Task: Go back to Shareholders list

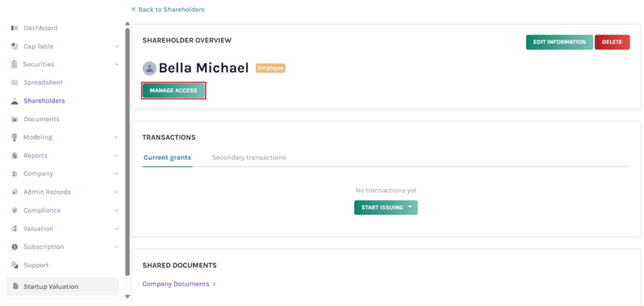Action: click(x=168, y=9)
